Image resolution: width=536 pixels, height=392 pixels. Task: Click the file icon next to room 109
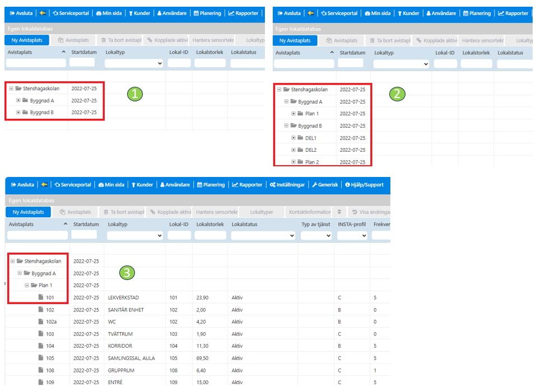tap(41, 382)
